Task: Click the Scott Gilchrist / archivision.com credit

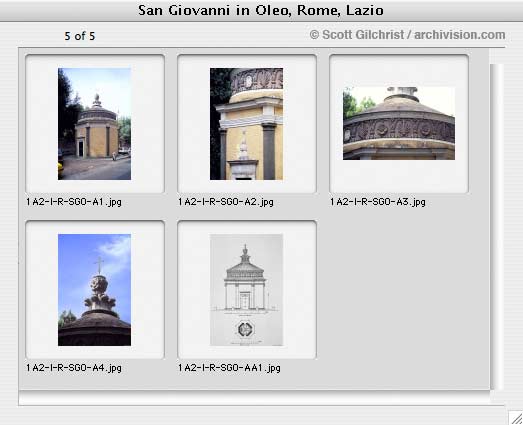Action: tap(407, 35)
